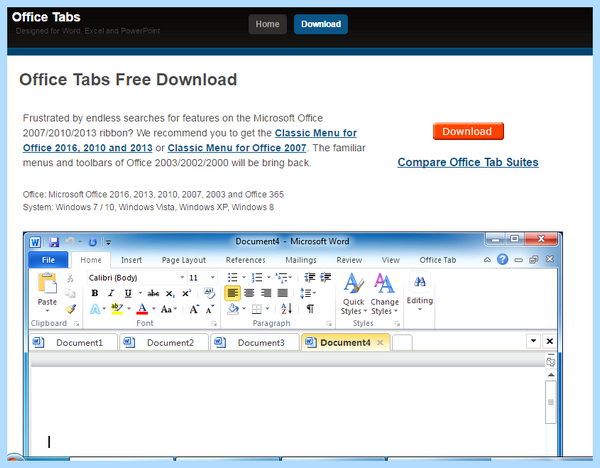Click the Borders icon
The image size is (600, 468).
[x=257, y=309]
